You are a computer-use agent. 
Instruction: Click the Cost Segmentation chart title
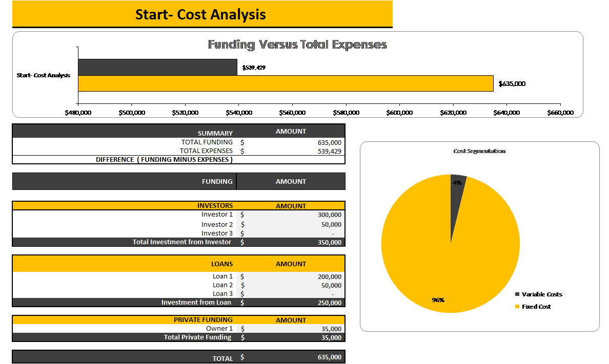tap(479, 151)
